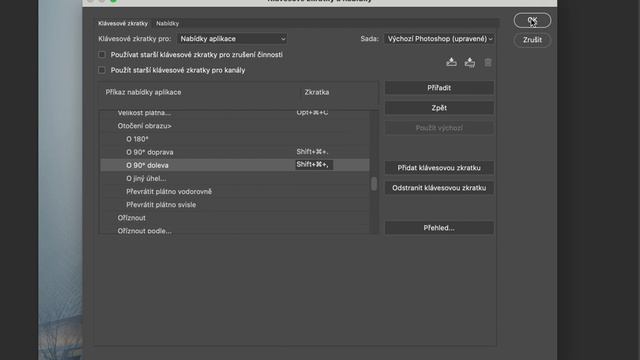640x360 pixels.
Task: Open the Sada preset dropdown
Action: pos(440,39)
